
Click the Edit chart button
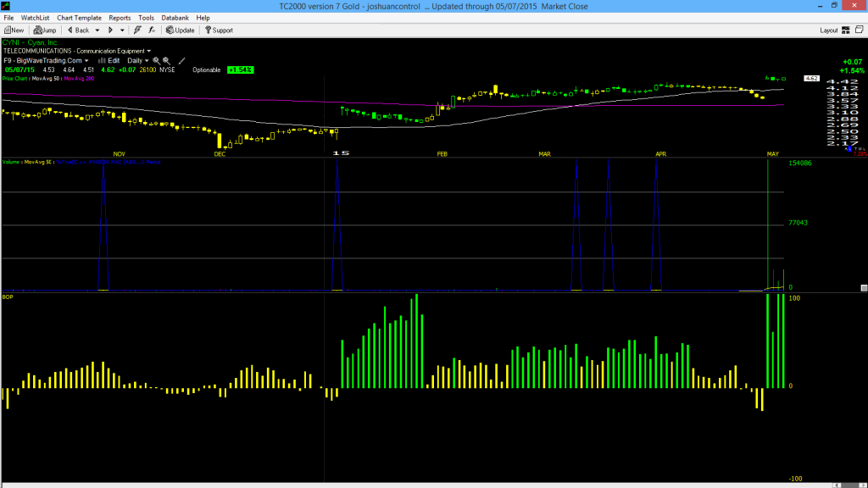point(109,61)
